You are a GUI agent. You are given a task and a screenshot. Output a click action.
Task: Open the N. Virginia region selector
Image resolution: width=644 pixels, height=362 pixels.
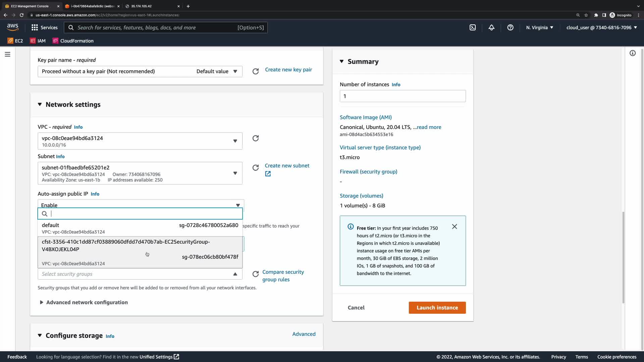tap(539, 27)
